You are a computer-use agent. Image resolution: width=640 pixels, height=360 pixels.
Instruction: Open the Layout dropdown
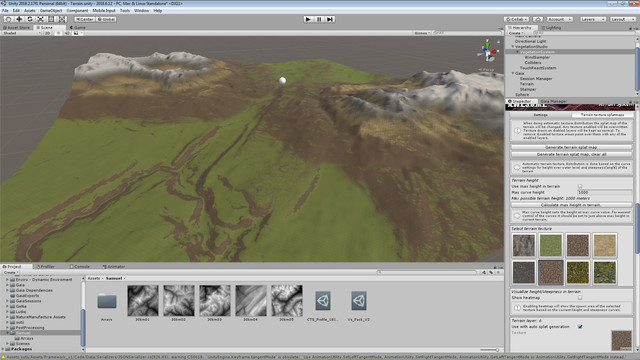tap(622, 19)
